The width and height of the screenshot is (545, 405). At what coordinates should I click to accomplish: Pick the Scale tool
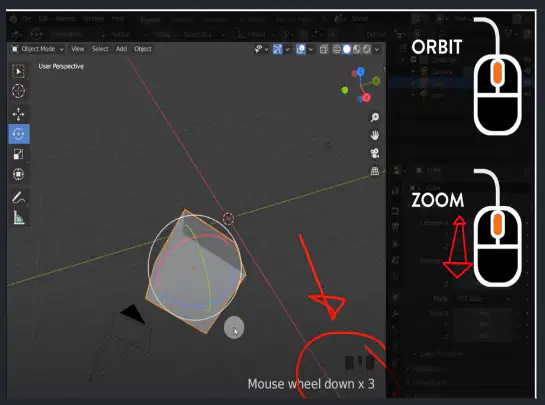click(18, 154)
